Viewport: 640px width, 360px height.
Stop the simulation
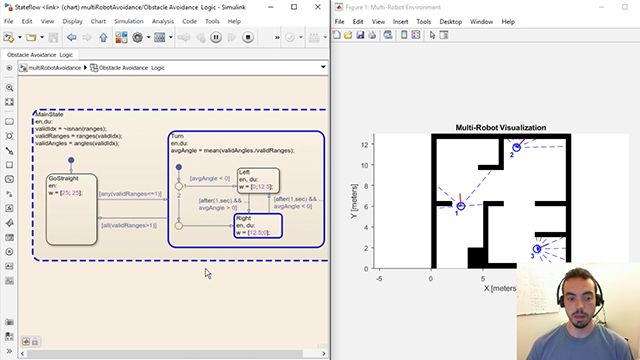click(x=247, y=38)
